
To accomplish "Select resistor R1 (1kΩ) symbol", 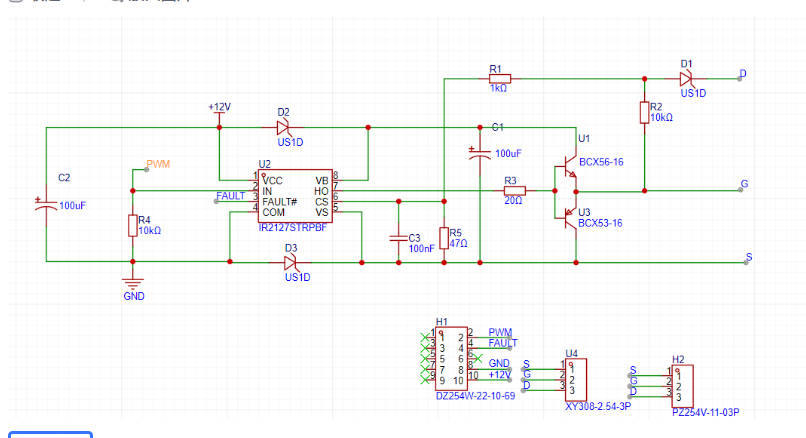I will click(499, 78).
